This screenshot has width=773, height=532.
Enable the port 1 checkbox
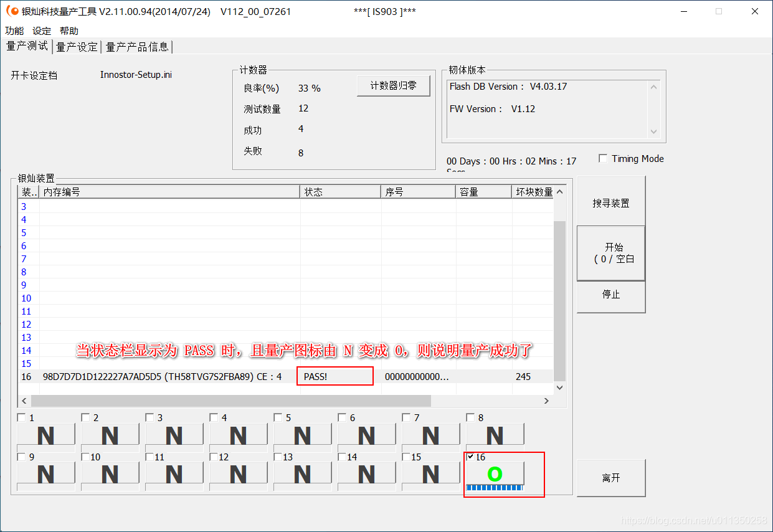[x=22, y=417]
